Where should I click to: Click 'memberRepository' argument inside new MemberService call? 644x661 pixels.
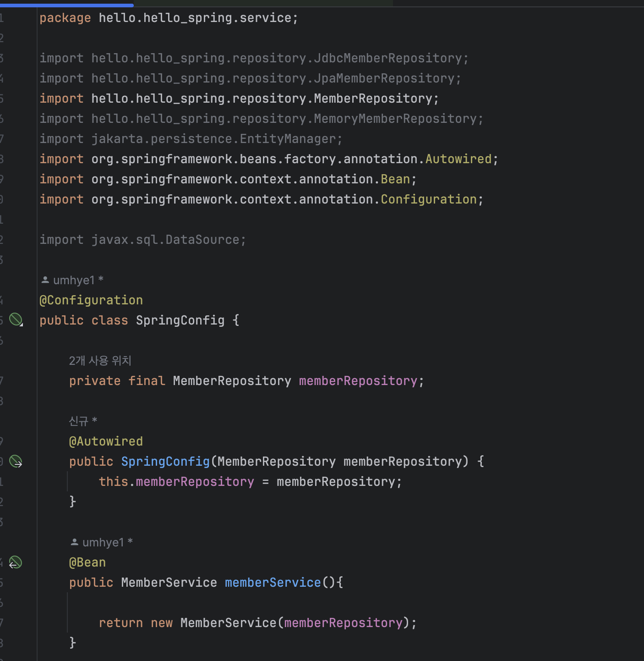pos(344,623)
